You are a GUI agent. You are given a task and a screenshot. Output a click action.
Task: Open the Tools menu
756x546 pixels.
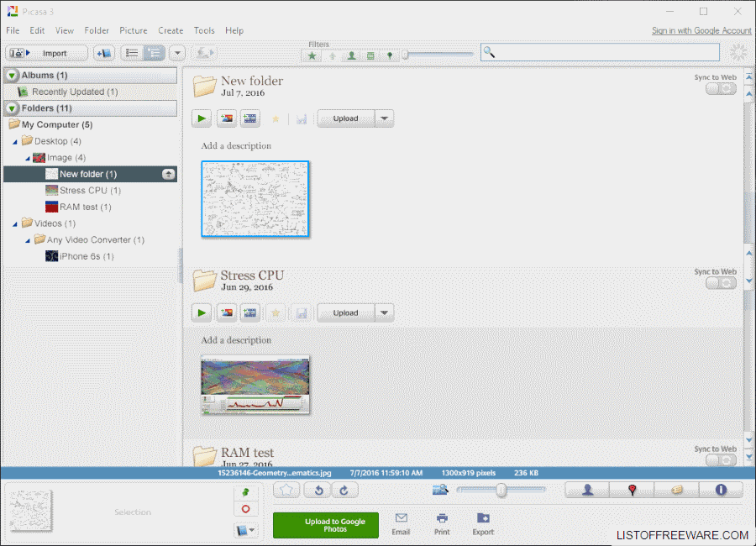tap(204, 30)
